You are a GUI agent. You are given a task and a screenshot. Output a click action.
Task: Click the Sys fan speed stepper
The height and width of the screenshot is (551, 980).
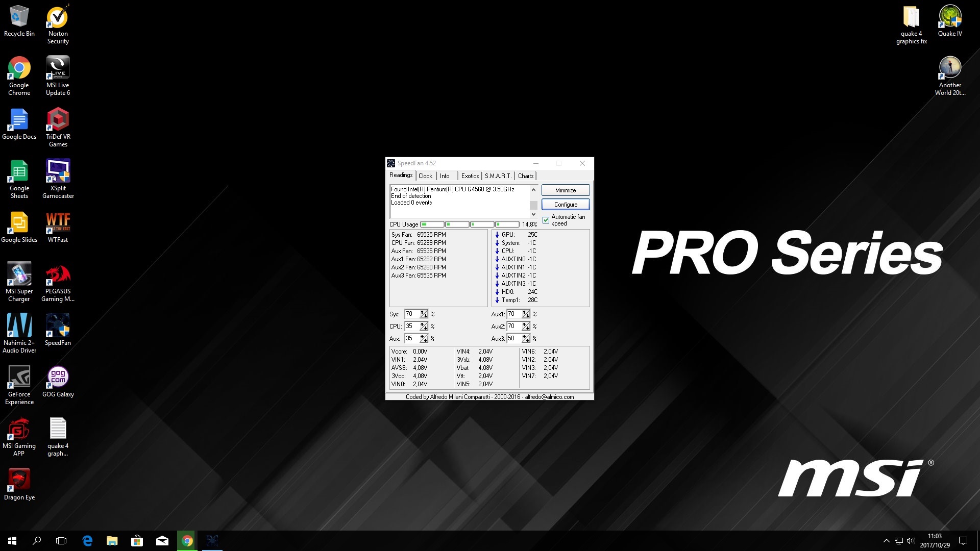[x=424, y=314]
